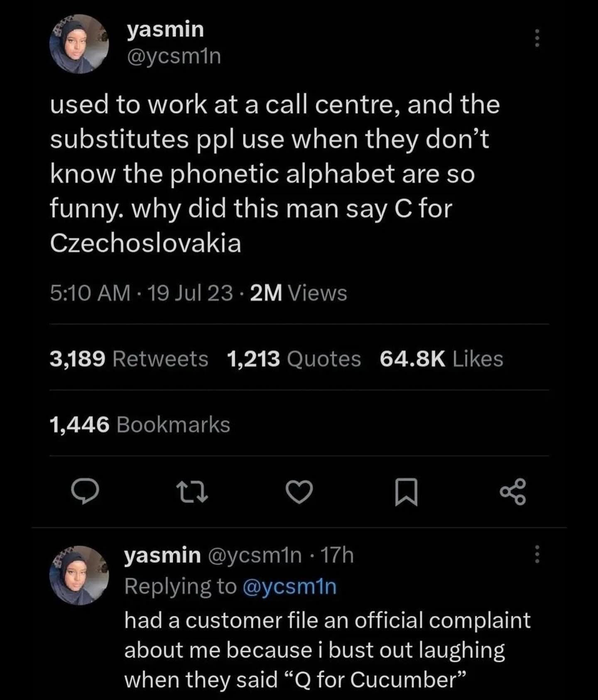Open yasmin's profile picture on main tweet

click(79, 44)
